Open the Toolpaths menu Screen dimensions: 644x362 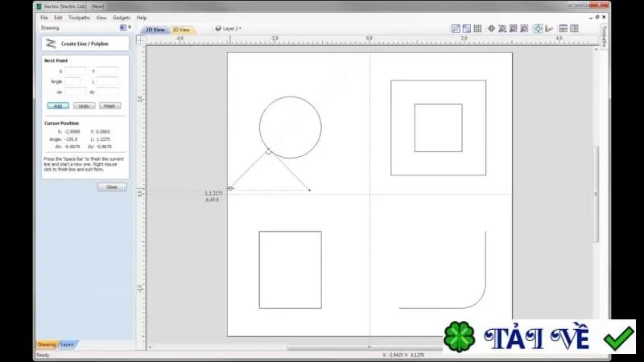pos(79,18)
